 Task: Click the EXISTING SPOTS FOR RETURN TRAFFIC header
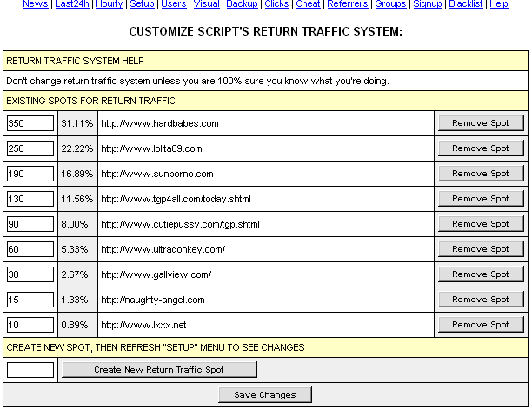point(266,101)
